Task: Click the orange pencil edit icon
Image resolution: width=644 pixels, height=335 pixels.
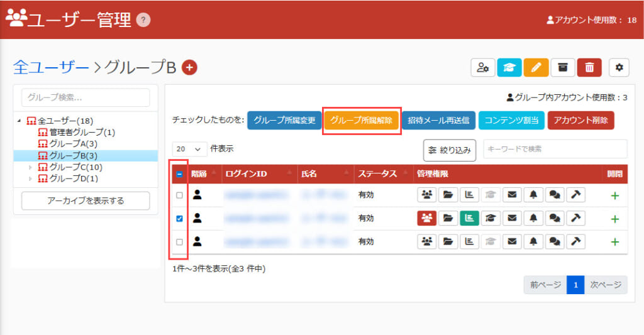Action: [x=536, y=67]
